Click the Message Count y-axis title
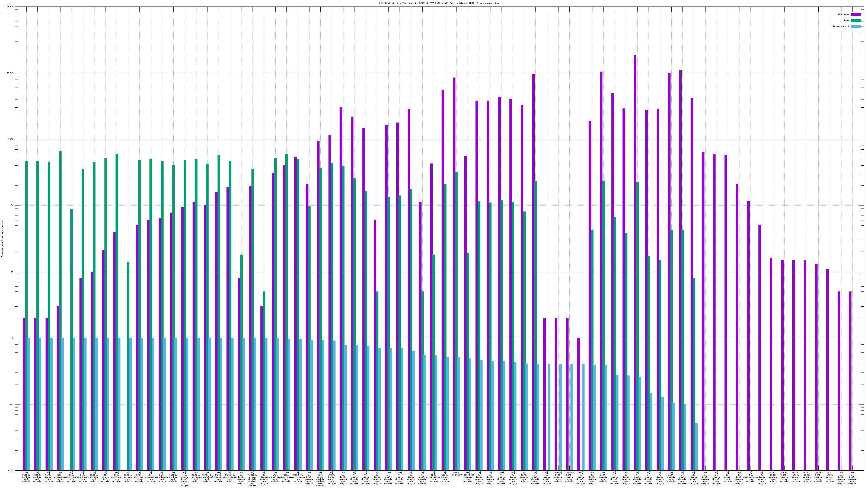The height and width of the screenshot is (488, 868). coord(2,239)
